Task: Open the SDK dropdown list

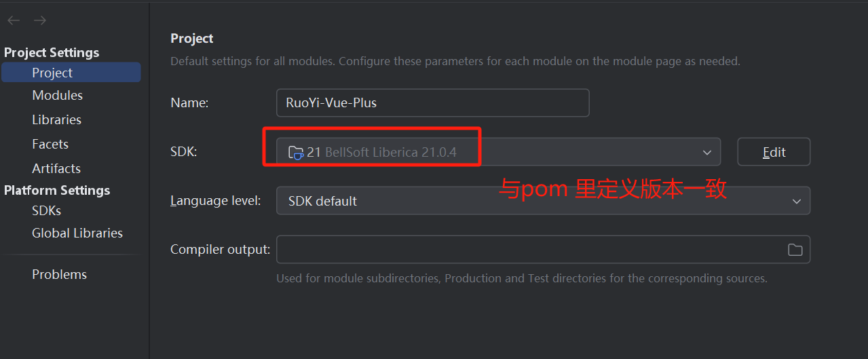Action: coord(707,152)
